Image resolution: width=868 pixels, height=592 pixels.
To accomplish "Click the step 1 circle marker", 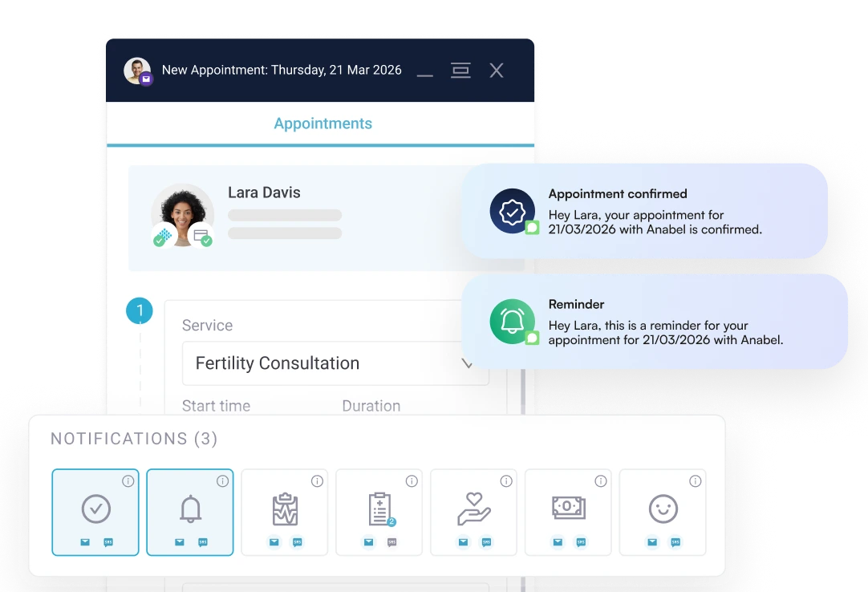I will [x=140, y=310].
